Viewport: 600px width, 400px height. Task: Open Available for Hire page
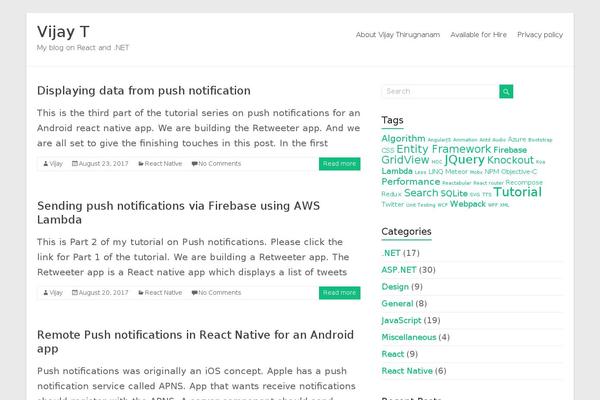tap(478, 35)
